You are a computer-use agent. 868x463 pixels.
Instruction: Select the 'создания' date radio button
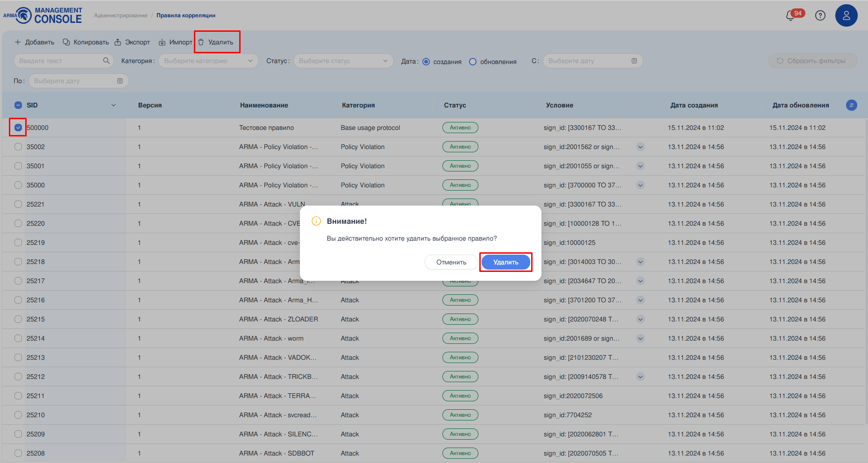(426, 62)
